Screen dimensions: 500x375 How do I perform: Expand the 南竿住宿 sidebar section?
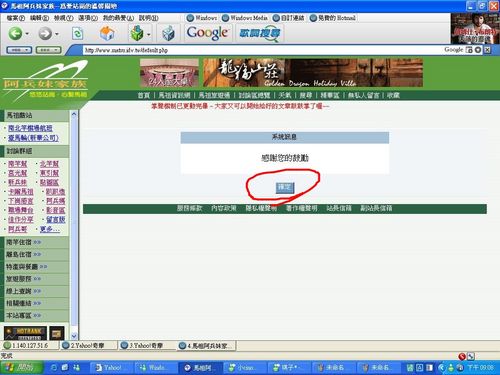23,242
